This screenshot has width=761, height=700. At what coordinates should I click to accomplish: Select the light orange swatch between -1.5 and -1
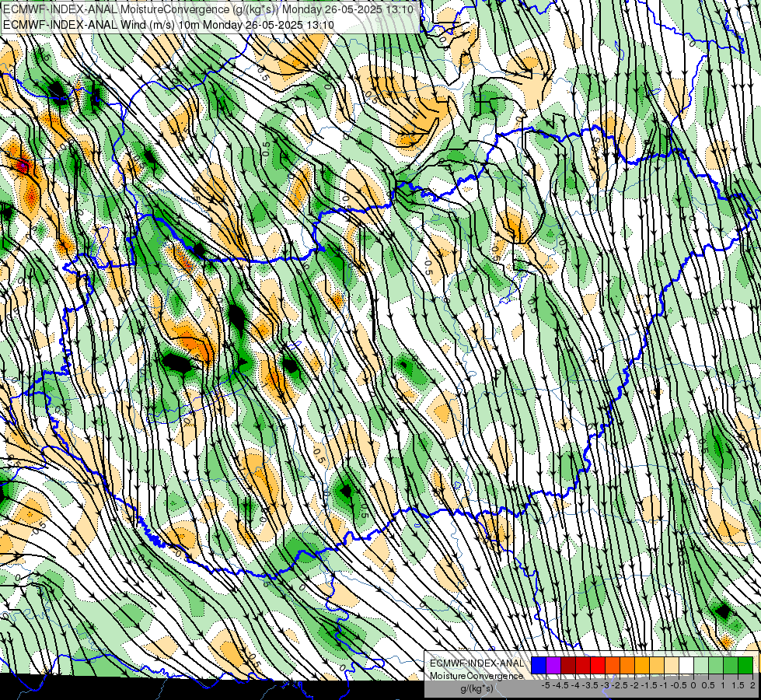657,665
